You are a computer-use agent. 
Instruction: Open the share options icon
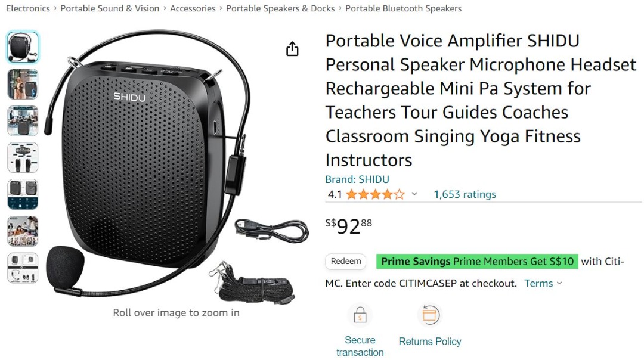click(x=292, y=49)
